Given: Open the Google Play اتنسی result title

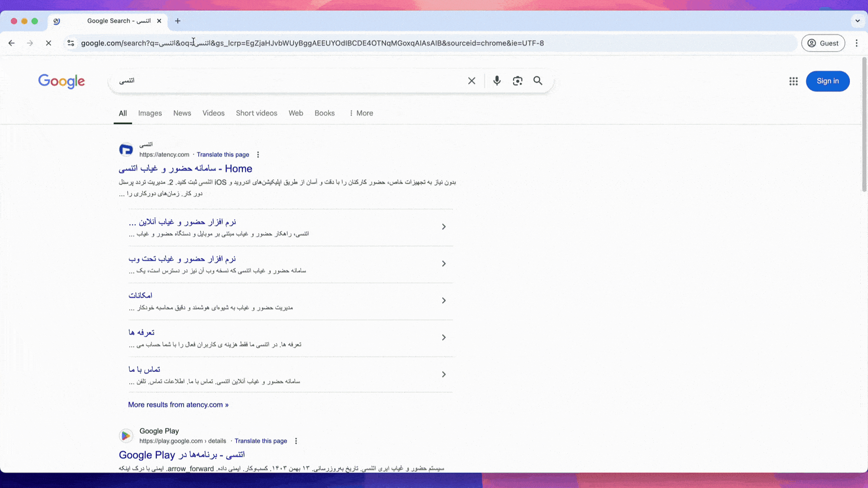Looking at the screenshot, I should [x=182, y=455].
